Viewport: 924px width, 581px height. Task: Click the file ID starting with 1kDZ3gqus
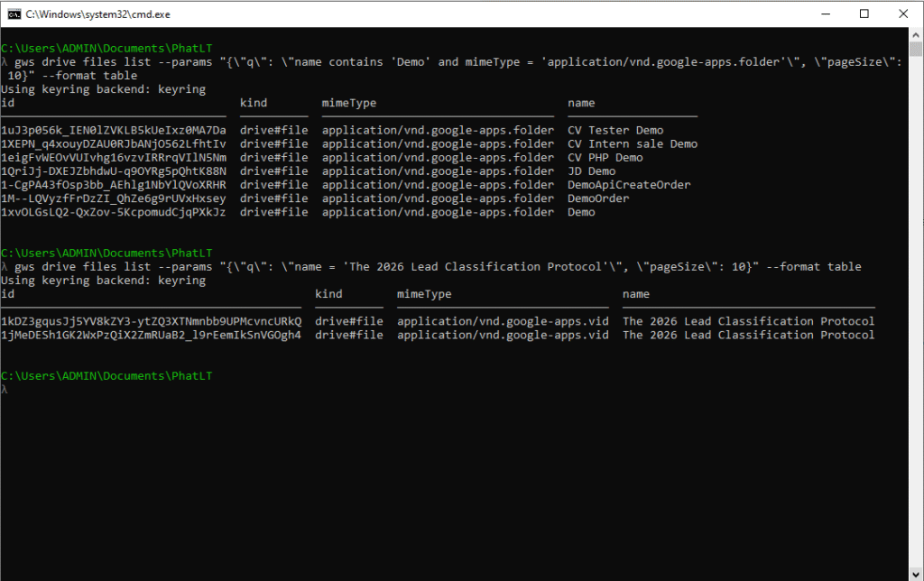click(x=151, y=321)
